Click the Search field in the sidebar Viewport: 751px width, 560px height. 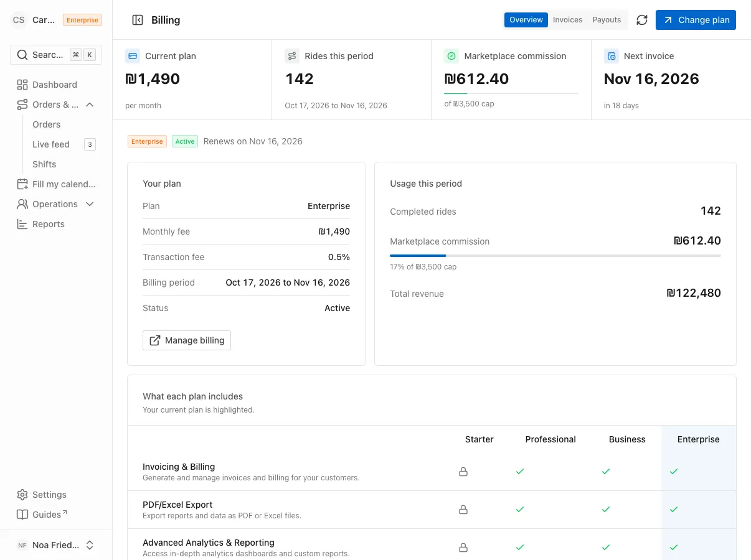(56, 55)
